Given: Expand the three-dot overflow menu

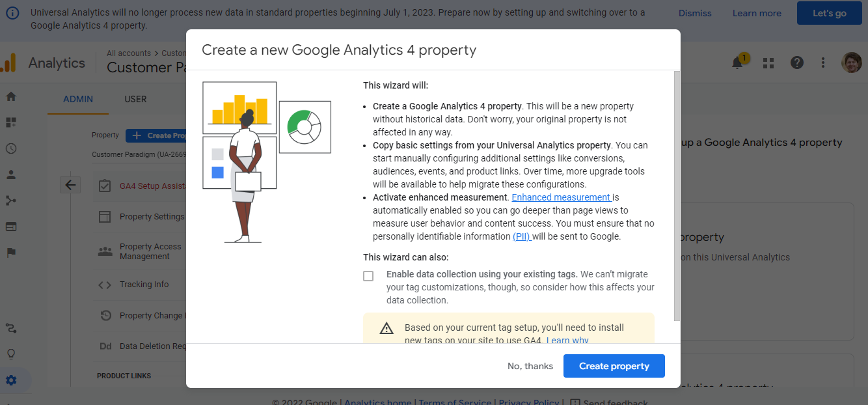Looking at the screenshot, I should click(x=823, y=63).
